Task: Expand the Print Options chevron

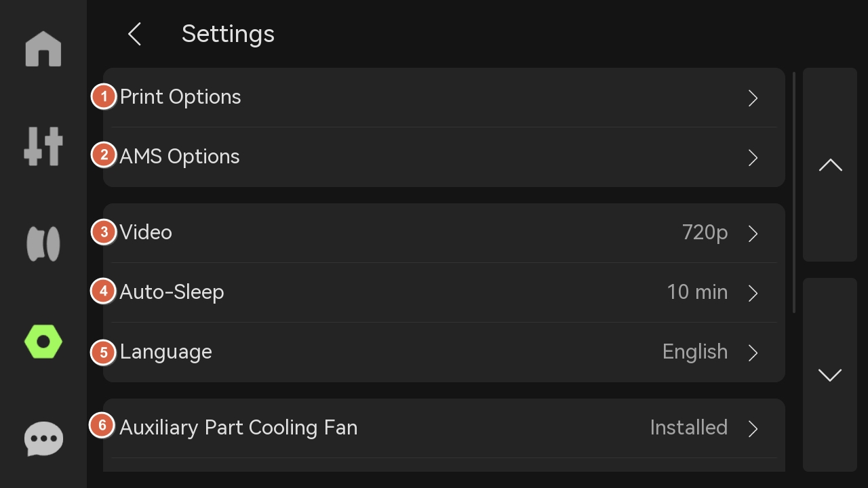Action: click(753, 98)
